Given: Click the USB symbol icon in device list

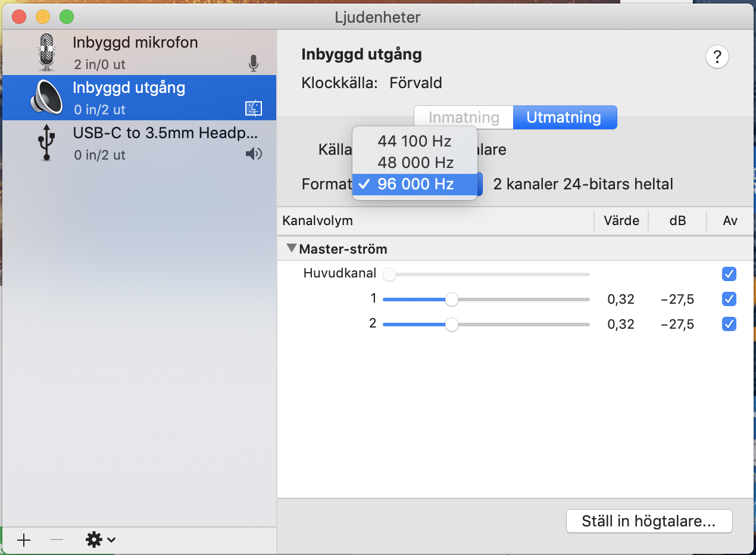Looking at the screenshot, I should pyautogui.click(x=46, y=143).
